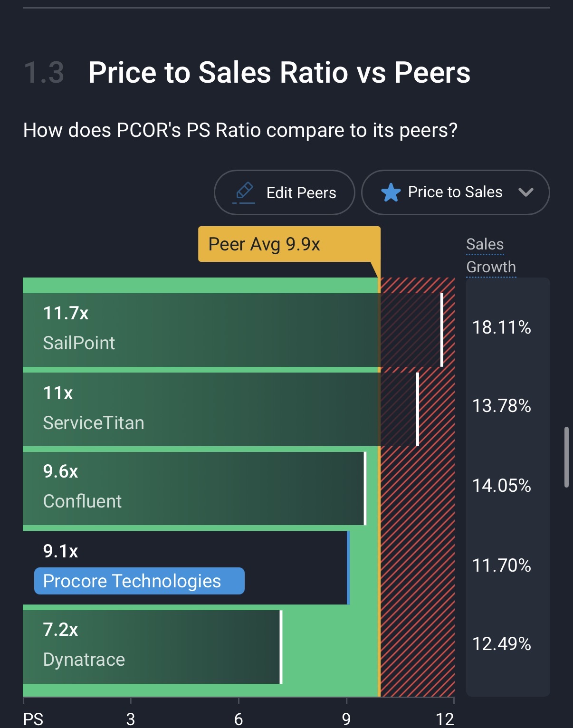
Task: Click the Procore Technologies highlighted label
Action: pyautogui.click(x=139, y=581)
